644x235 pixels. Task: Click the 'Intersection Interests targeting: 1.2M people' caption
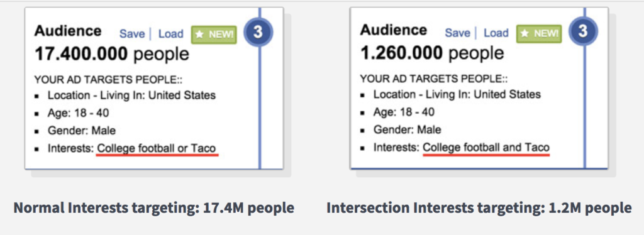(479, 208)
